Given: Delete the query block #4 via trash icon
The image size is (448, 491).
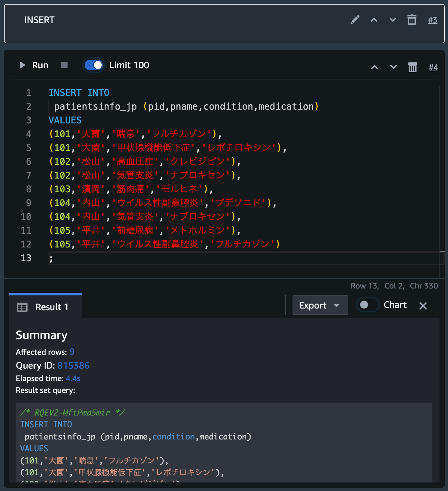Looking at the screenshot, I should click(412, 67).
